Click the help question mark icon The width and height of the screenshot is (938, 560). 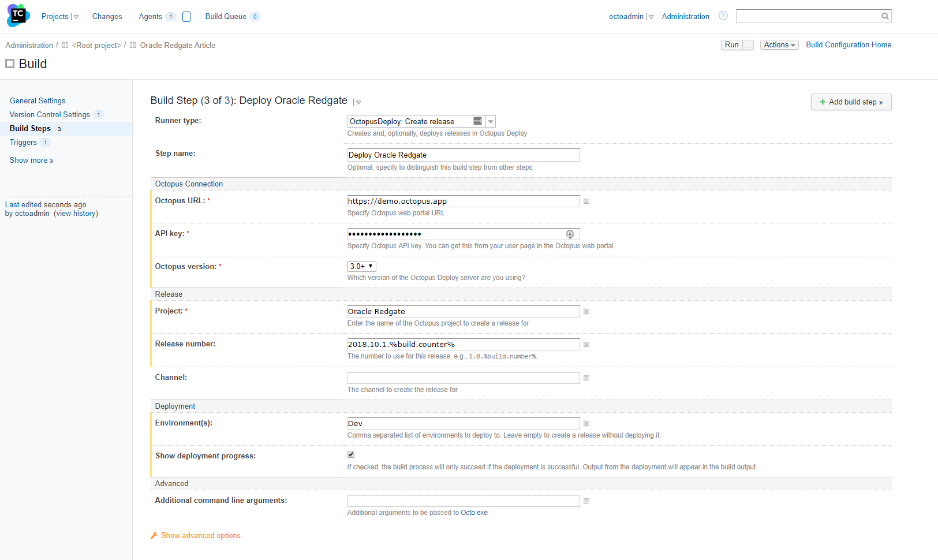[723, 16]
